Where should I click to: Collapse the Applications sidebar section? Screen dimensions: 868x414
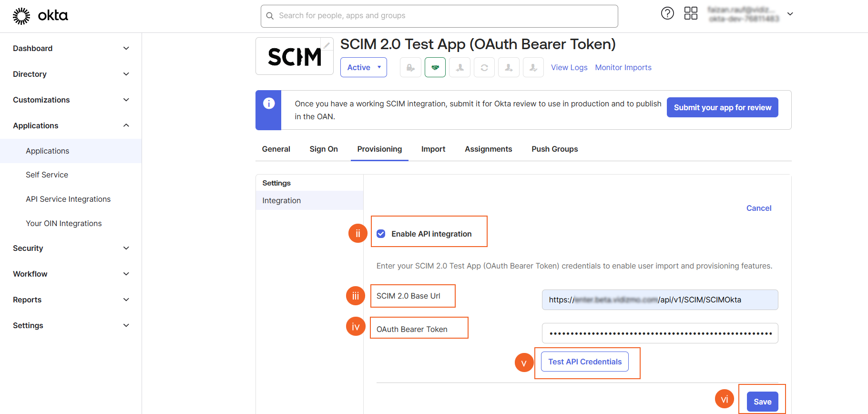point(71,125)
